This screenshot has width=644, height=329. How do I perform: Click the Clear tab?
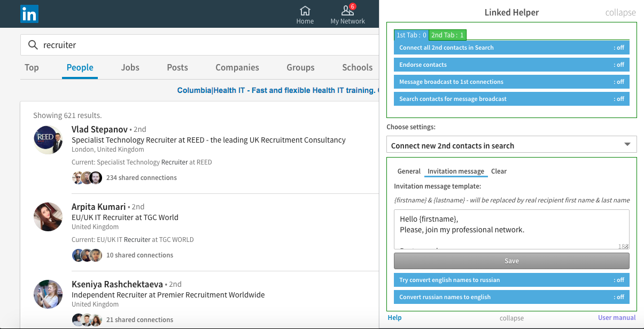[x=499, y=171]
